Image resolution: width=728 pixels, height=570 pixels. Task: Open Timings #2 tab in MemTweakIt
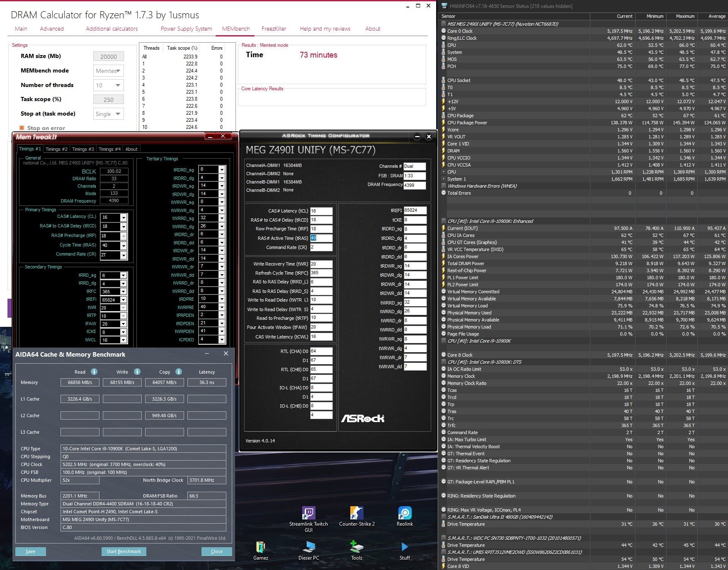coord(56,149)
